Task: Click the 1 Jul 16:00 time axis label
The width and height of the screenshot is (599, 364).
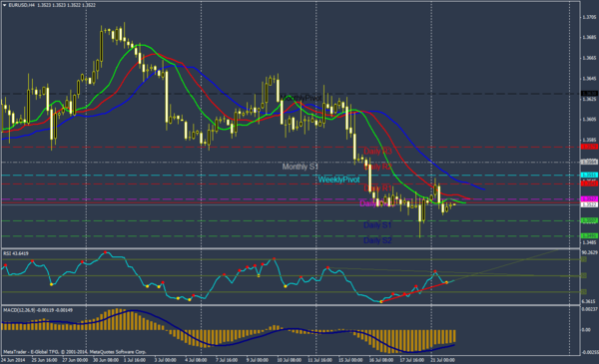Action: click(134, 360)
